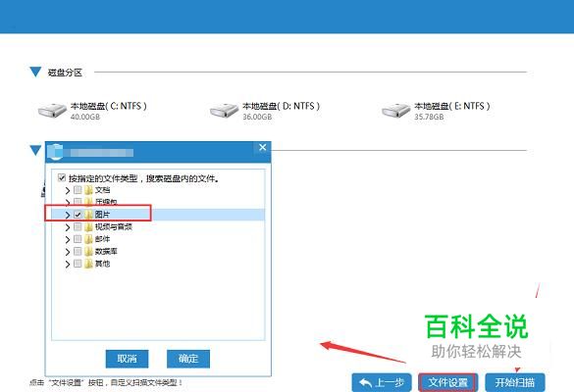Click the 35.78GB size text
Screen dimensions: 574x392
click(429, 117)
